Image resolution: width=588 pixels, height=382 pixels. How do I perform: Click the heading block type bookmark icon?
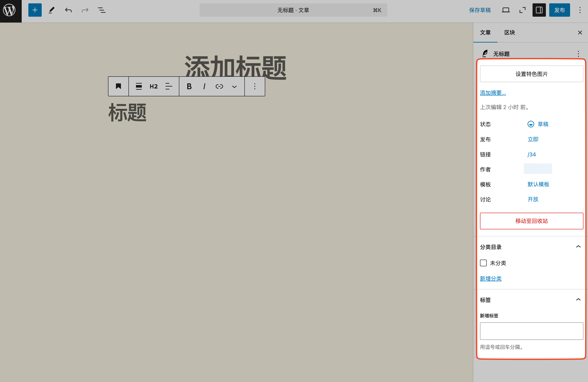point(118,86)
